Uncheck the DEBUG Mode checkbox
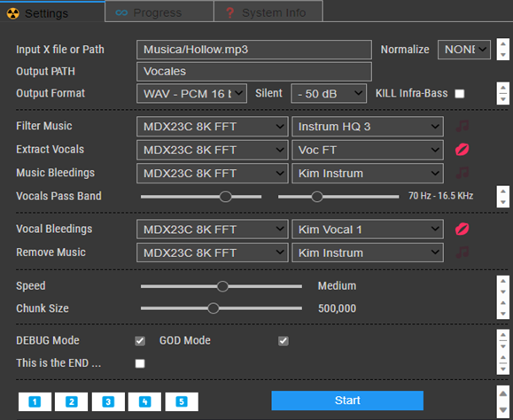This screenshot has height=420, width=513. 140,341
